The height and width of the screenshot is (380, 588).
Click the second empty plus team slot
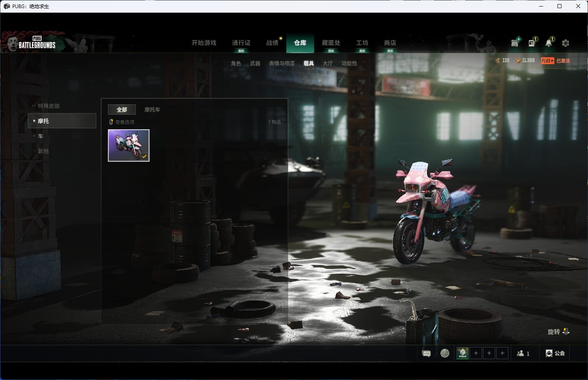coord(489,353)
